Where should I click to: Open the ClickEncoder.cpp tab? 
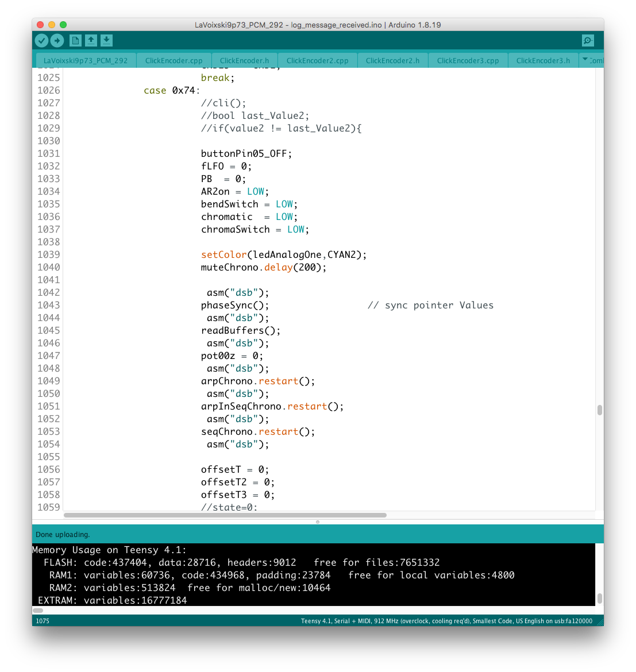174,60
